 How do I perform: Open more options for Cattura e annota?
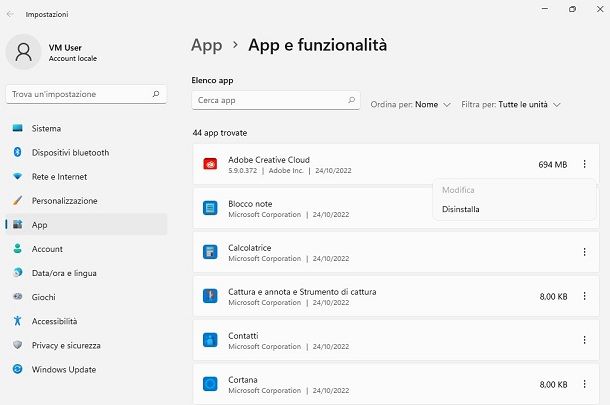pyautogui.click(x=584, y=296)
